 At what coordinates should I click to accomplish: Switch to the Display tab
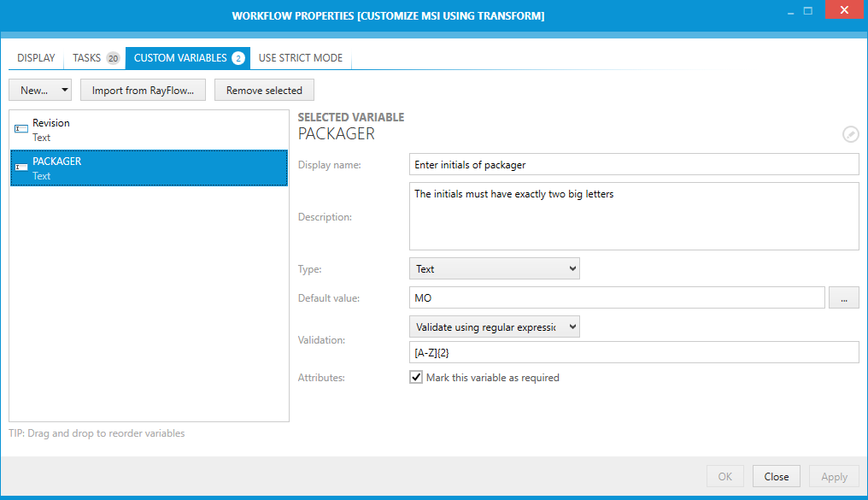pos(36,58)
